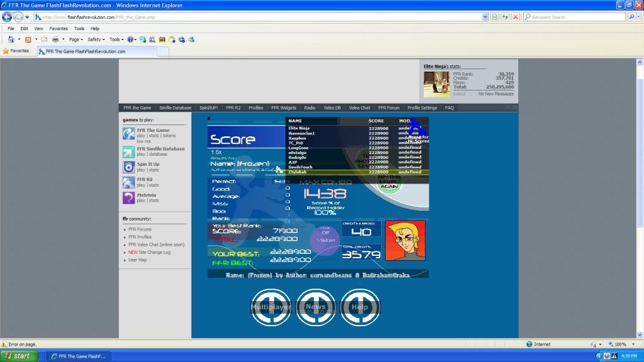Click the IE back arrow button
Image resolution: width=644 pixels, height=362 pixels.
8,17
